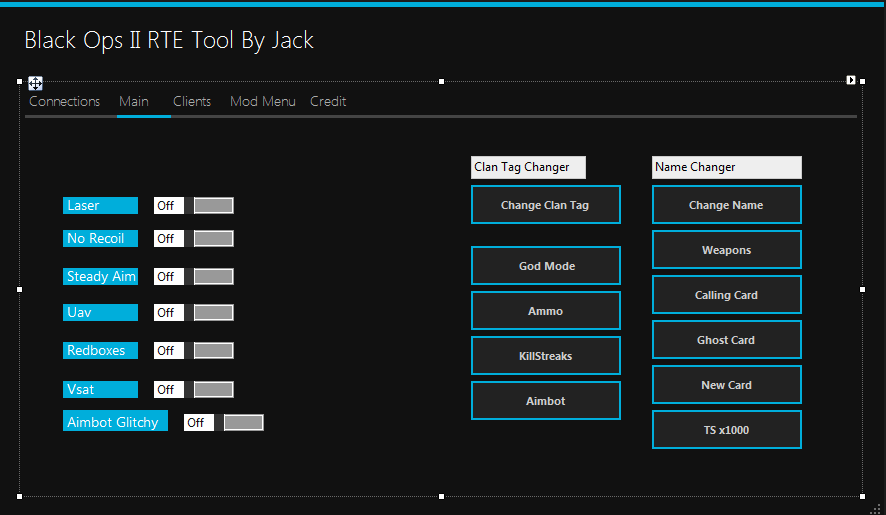The image size is (886, 515).
Task: Click the Redboxes label
Action: pos(100,350)
